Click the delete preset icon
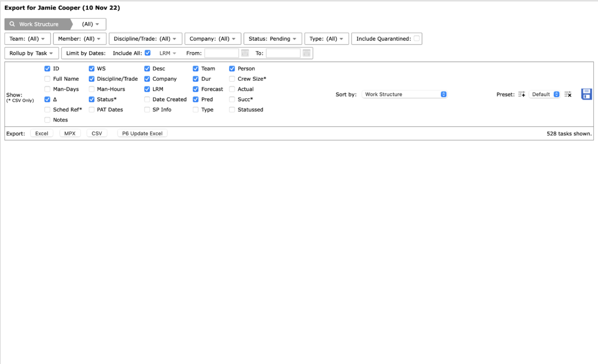The image size is (598, 364). 568,94
